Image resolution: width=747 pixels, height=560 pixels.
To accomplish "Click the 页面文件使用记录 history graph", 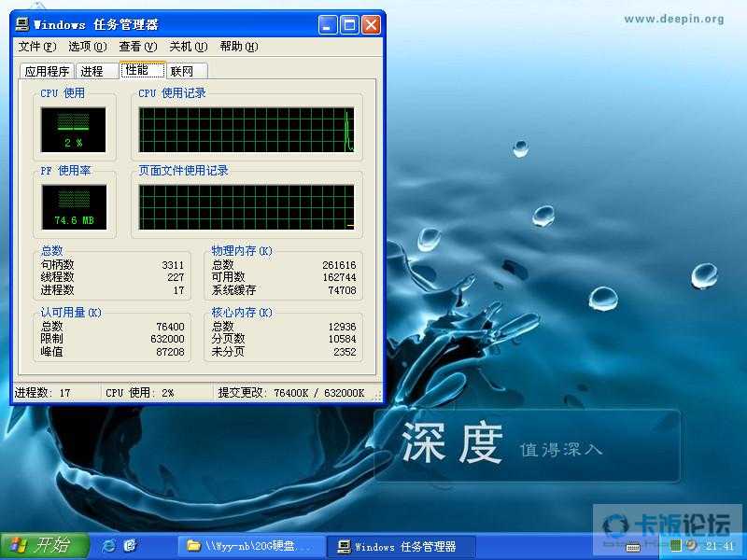I will (x=247, y=207).
